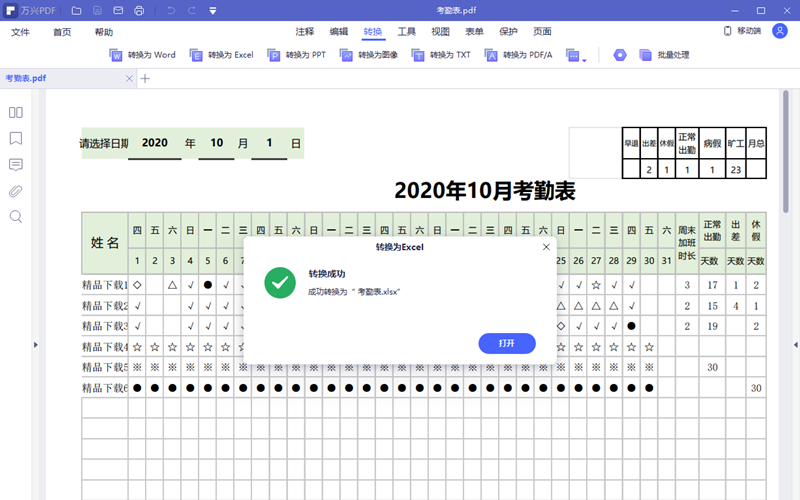Switch to the 编辑 tab

339,32
